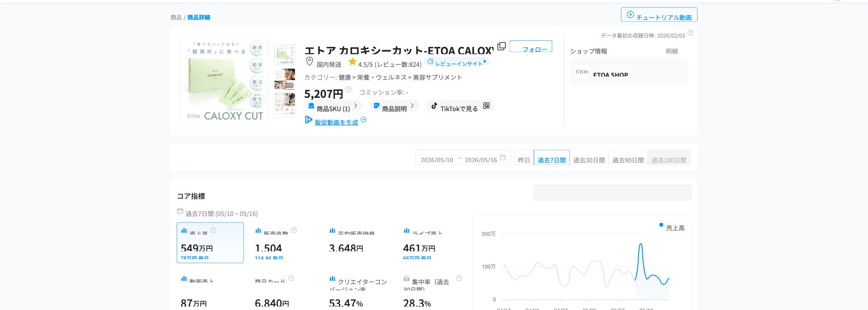Click the start date 2026/05/10 field
Screen dimensions: 868x310
coord(437,160)
